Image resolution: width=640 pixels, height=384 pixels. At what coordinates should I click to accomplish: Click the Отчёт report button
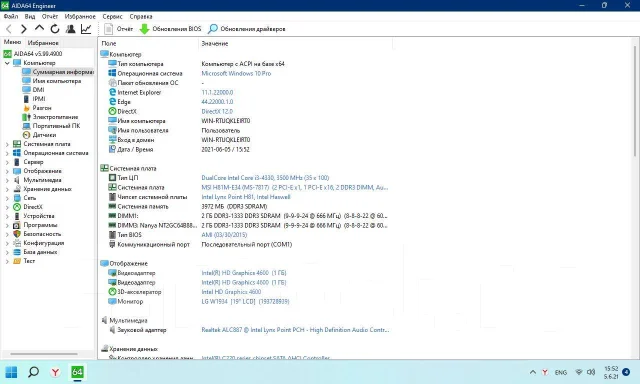(119, 29)
